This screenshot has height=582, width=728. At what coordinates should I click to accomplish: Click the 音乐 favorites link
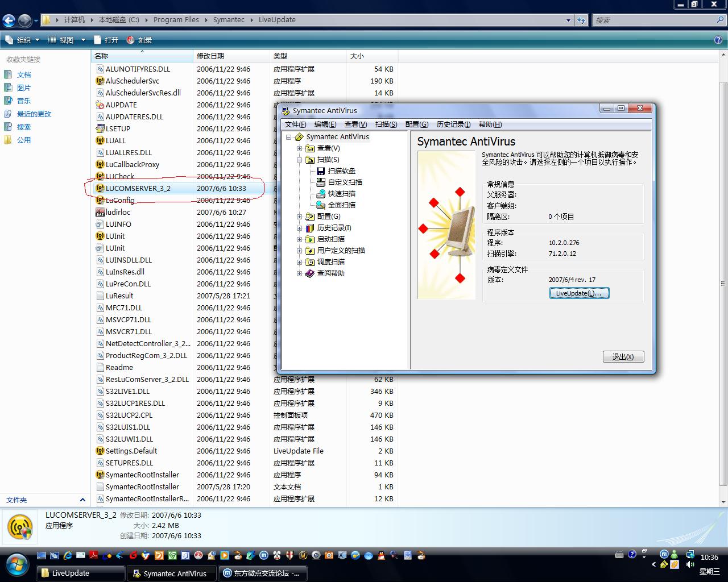click(24, 101)
